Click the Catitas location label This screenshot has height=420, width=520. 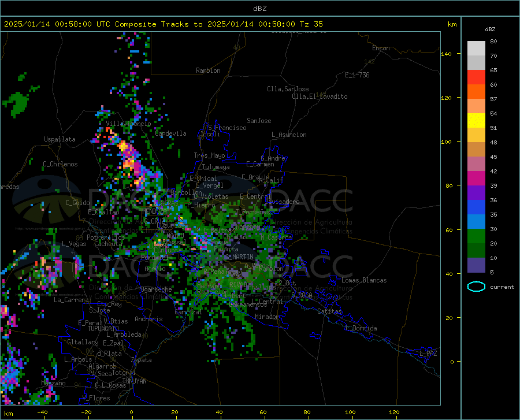pos(330,311)
